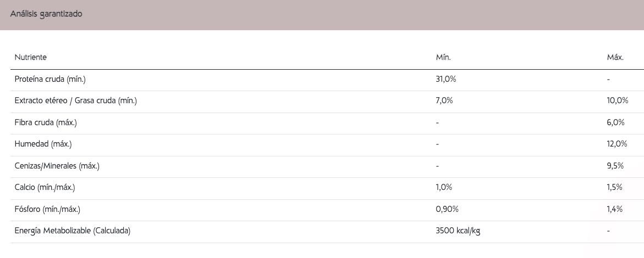This screenshot has height=258, width=644.
Task: Select the Mín. column header
Action: [x=443, y=58]
